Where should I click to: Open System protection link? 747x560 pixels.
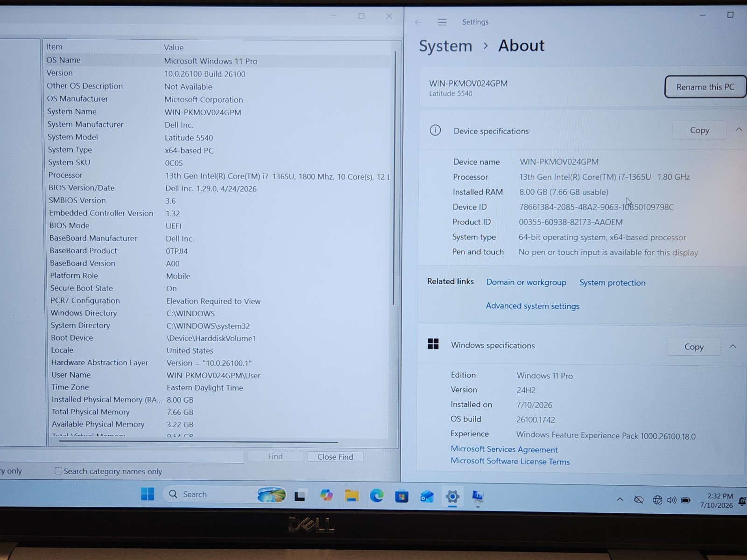point(613,283)
